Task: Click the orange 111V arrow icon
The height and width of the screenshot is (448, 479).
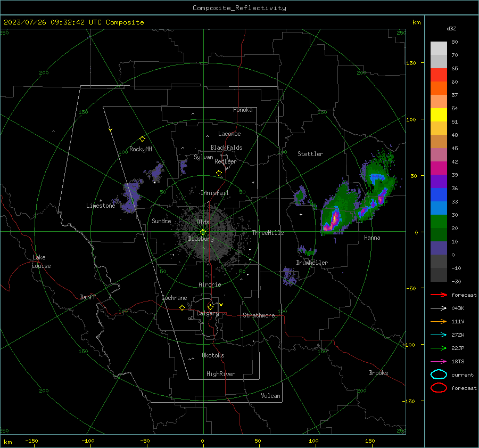Action: click(439, 321)
